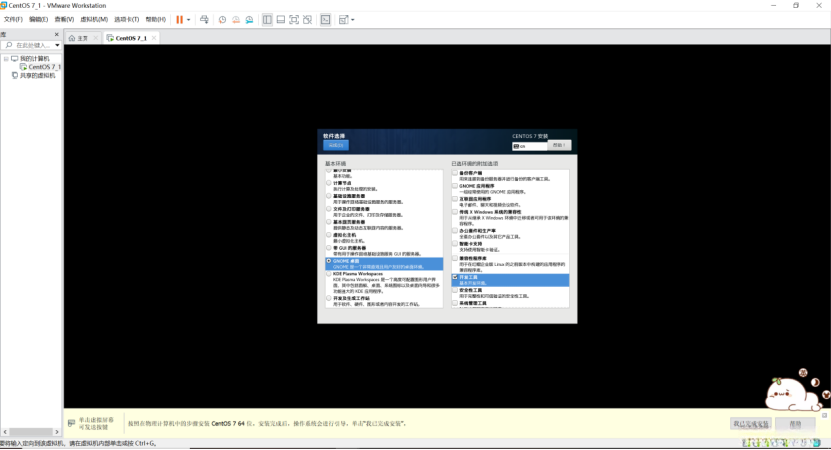831x450 pixels.
Task: Check the 办公套件和生产率 checkbox
Action: point(455,231)
